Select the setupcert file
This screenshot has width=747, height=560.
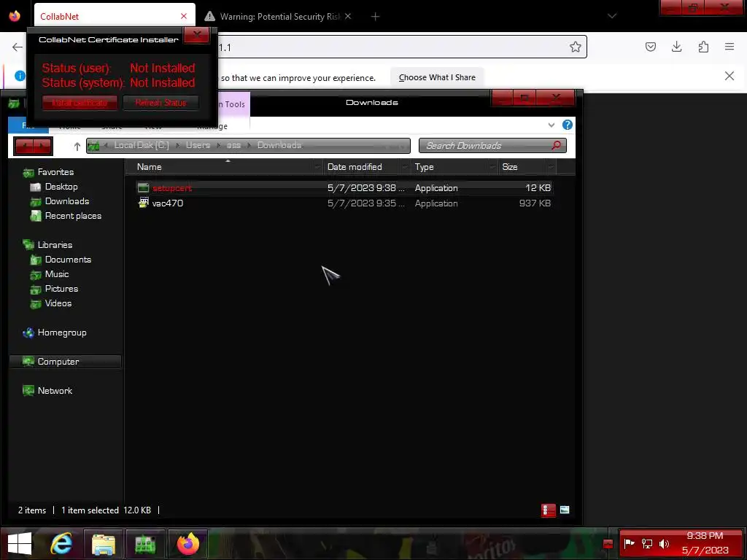344,188
